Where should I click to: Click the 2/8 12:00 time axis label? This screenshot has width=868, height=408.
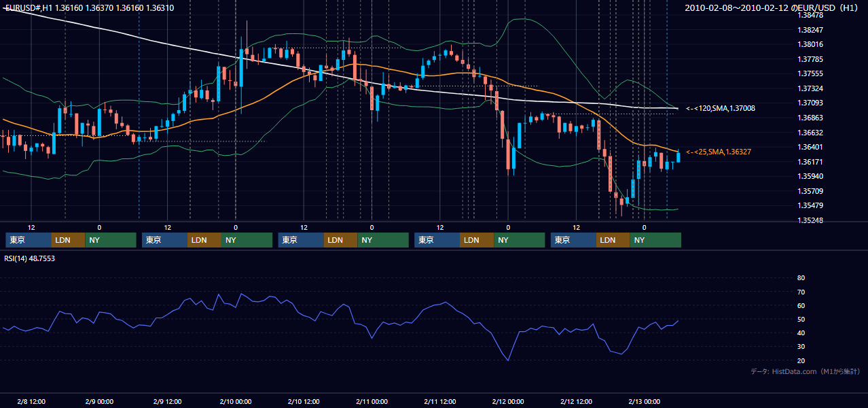pos(31,402)
